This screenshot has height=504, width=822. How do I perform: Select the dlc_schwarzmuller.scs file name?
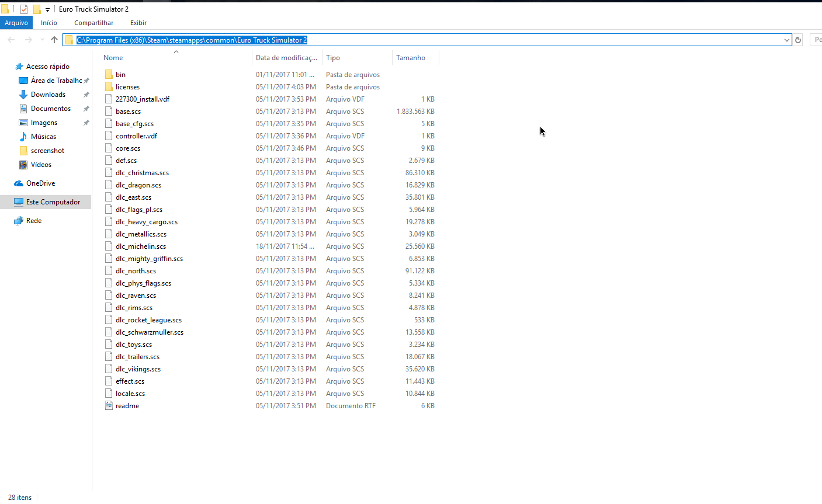(x=150, y=332)
